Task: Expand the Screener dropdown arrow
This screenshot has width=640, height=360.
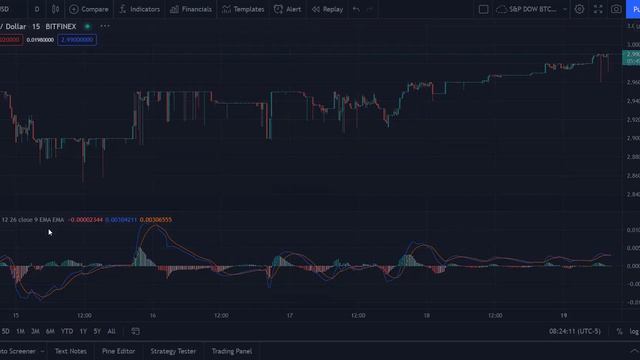Action: click(x=42, y=351)
